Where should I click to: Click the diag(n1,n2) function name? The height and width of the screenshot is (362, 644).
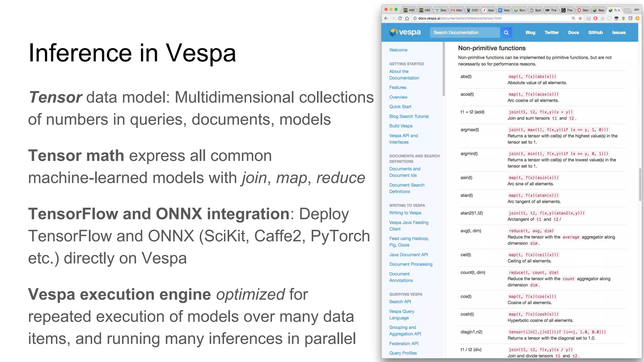(471, 332)
